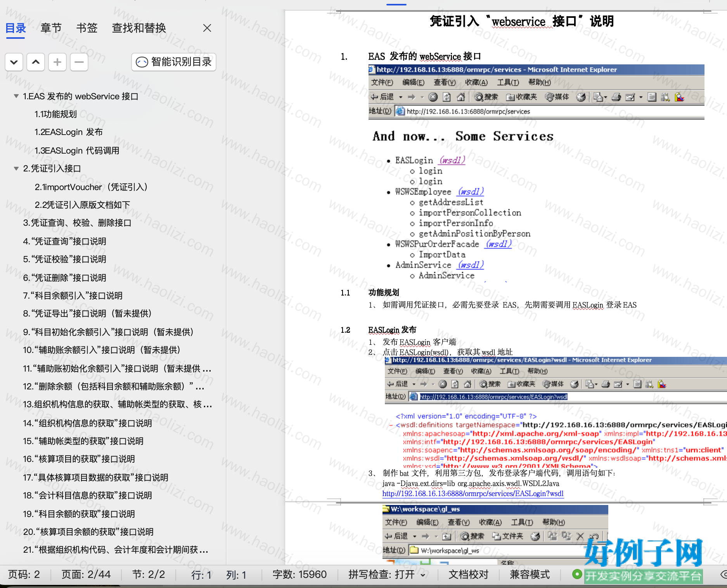Open the 书签 tab
Screen dimensions: 727x588
87,28
